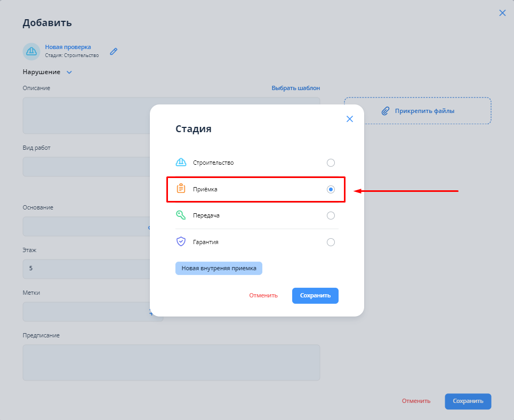Select the Гарантия radio button

331,242
